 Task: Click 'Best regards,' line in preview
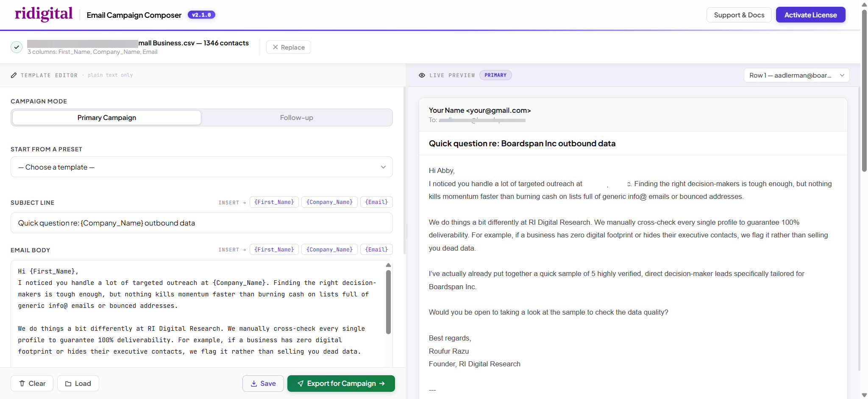click(x=450, y=338)
